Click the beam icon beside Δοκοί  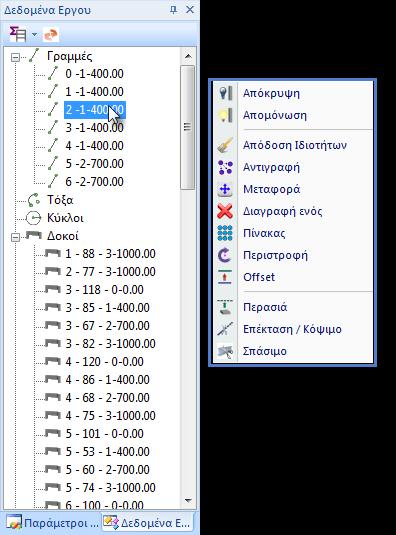click(x=34, y=235)
